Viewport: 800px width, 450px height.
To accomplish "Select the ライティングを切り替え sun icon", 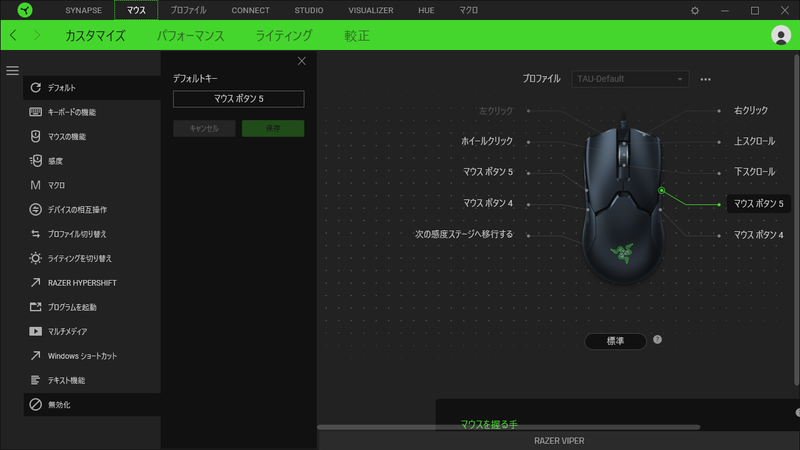I will 35,258.
